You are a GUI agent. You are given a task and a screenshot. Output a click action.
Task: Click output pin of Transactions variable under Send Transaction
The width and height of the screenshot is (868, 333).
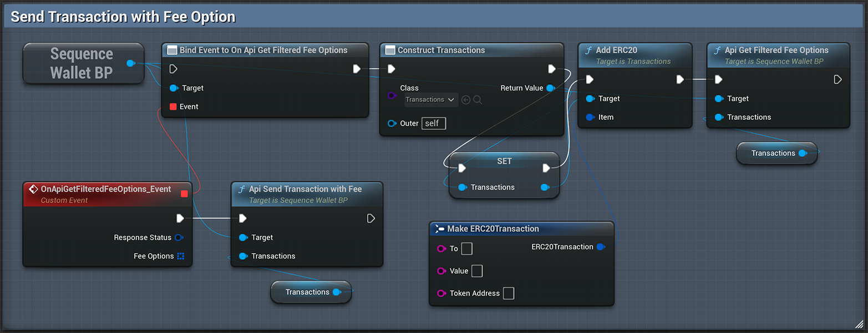click(x=337, y=292)
